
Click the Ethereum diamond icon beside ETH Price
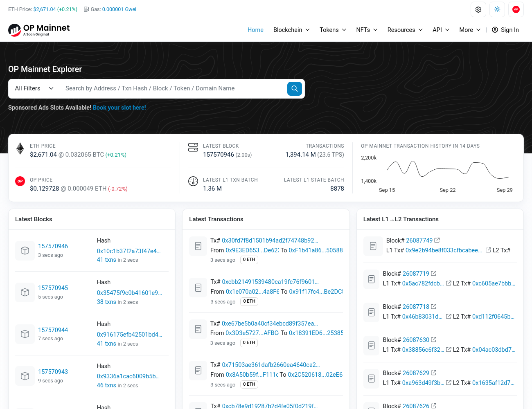point(20,148)
